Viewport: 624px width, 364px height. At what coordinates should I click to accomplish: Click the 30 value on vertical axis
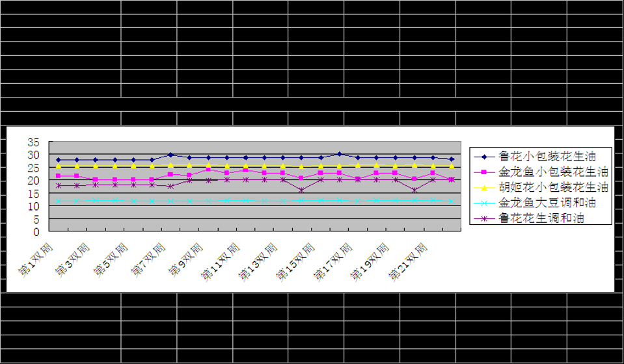point(33,155)
